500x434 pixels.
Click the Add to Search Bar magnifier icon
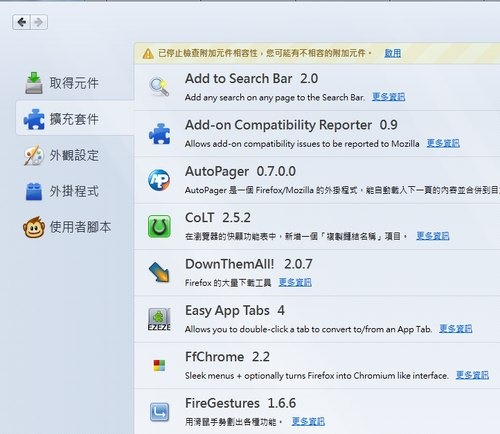159,87
